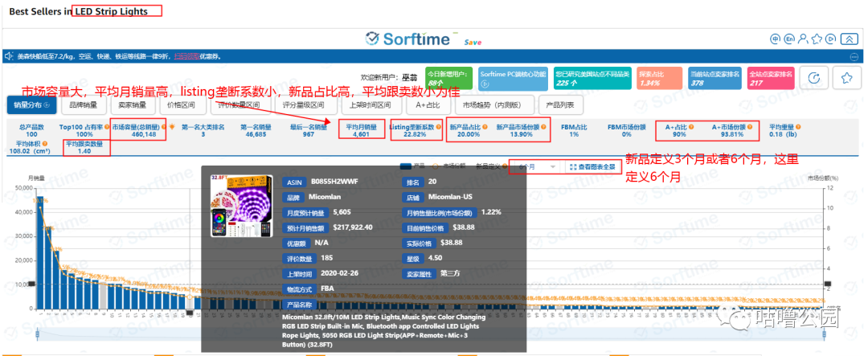Screen dimensions: 868x356
Task: Click help icon next to 平均重量
Action: click(796, 127)
